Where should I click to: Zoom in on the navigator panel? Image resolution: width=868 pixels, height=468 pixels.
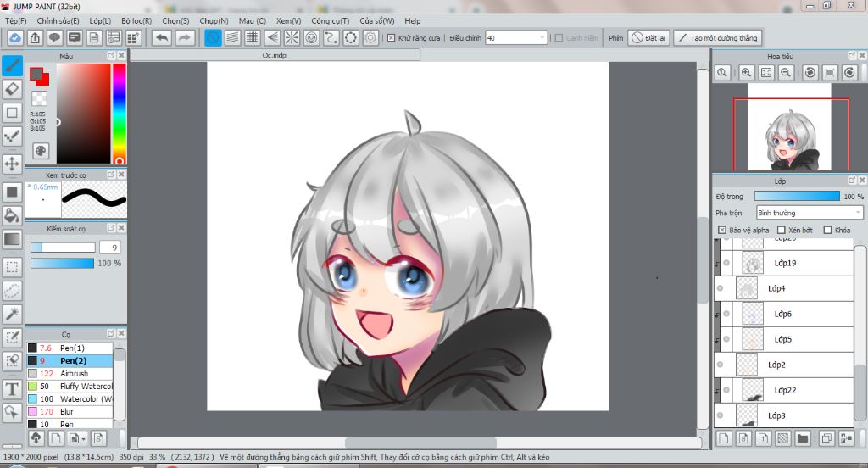tap(746, 73)
